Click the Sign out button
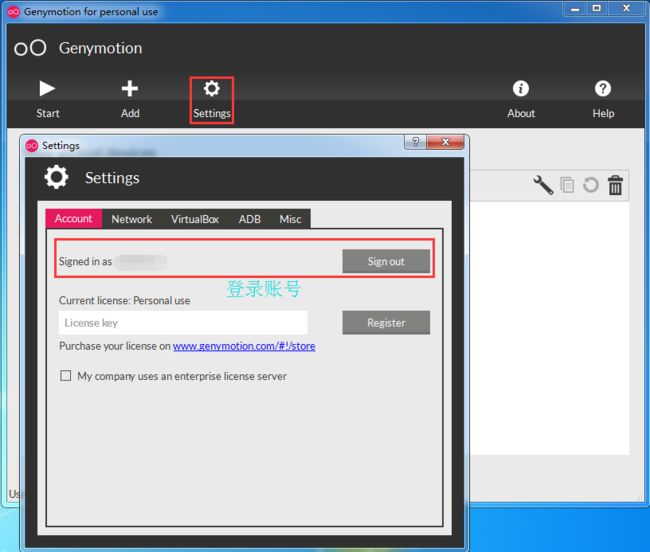The height and width of the screenshot is (552, 650). (386, 261)
